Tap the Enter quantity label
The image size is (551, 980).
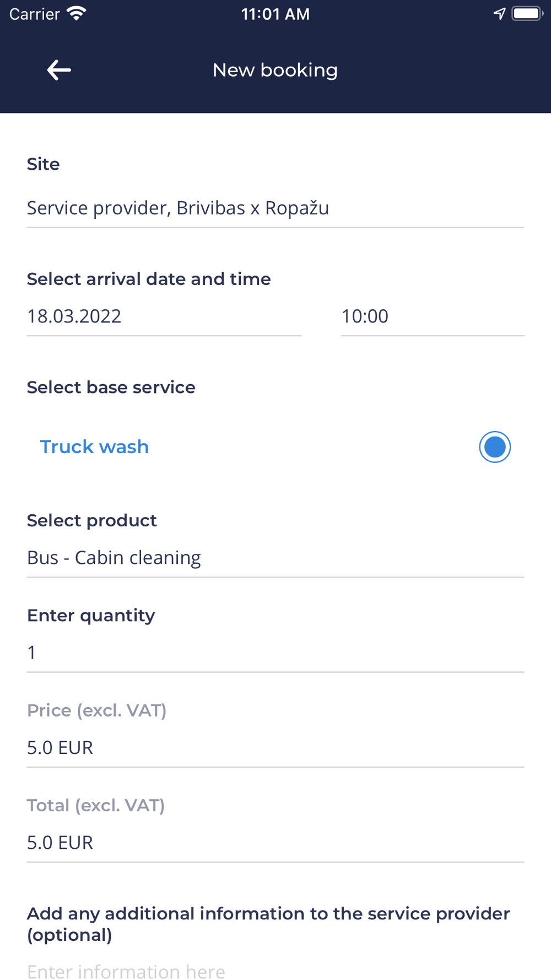(x=91, y=615)
